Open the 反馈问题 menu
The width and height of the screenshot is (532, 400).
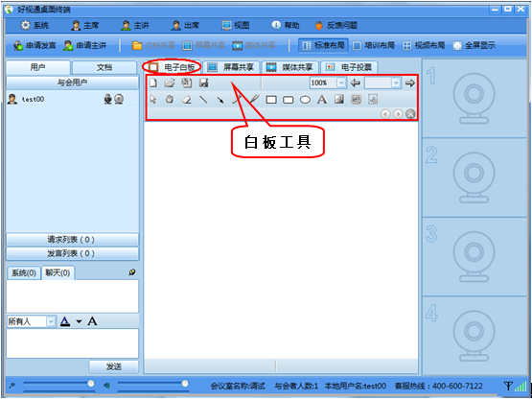[336, 25]
